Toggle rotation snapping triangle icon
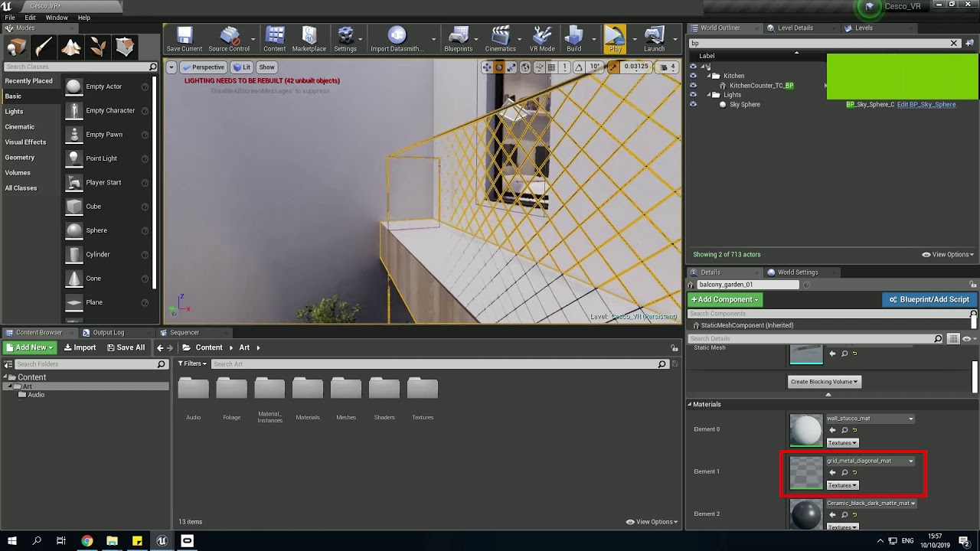This screenshot has width=980, height=551. tap(579, 67)
